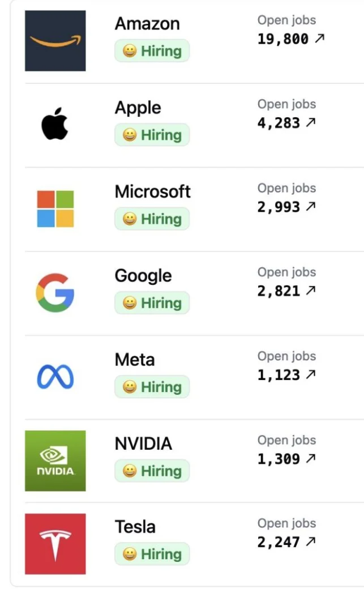The width and height of the screenshot is (364, 597).
Task: Click the NVIDIA green logo
Action: (x=55, y=460)
